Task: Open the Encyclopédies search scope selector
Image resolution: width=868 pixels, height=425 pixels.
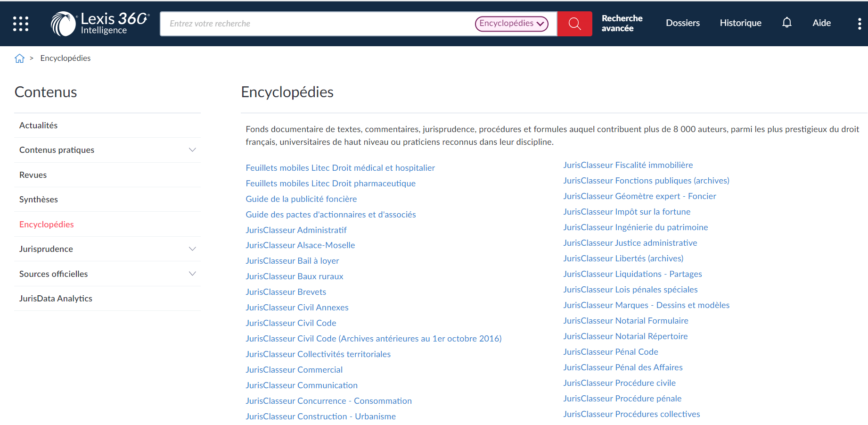Action: [512, 24]
